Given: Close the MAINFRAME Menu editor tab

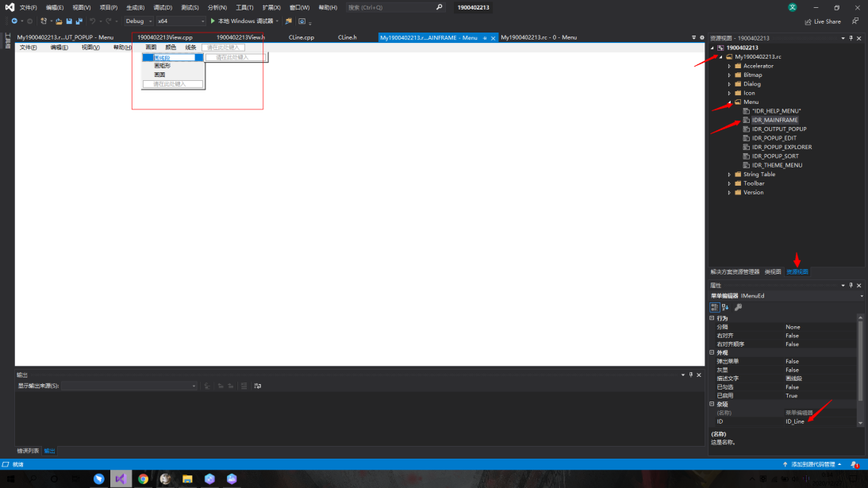Looking at the screenshot, I should (493, 38).
